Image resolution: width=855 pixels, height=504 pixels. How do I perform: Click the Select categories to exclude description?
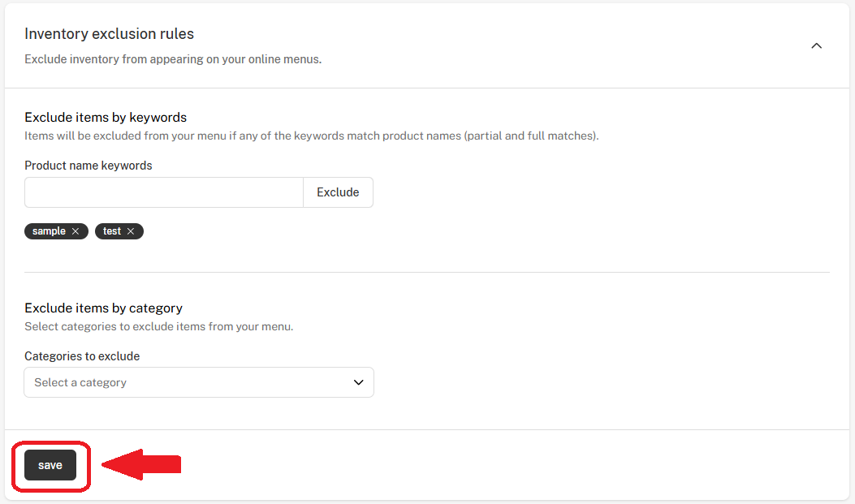pyautogui.click(x=158, y=326)
